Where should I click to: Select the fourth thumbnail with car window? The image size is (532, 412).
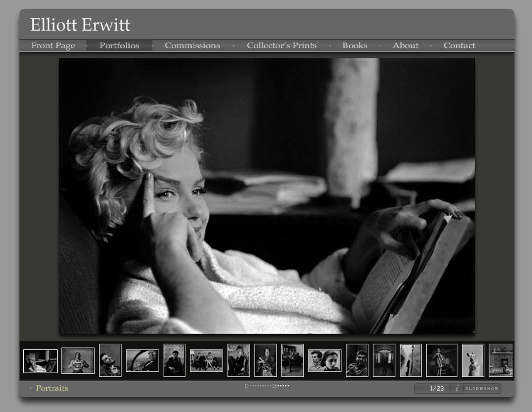[142, 361]
